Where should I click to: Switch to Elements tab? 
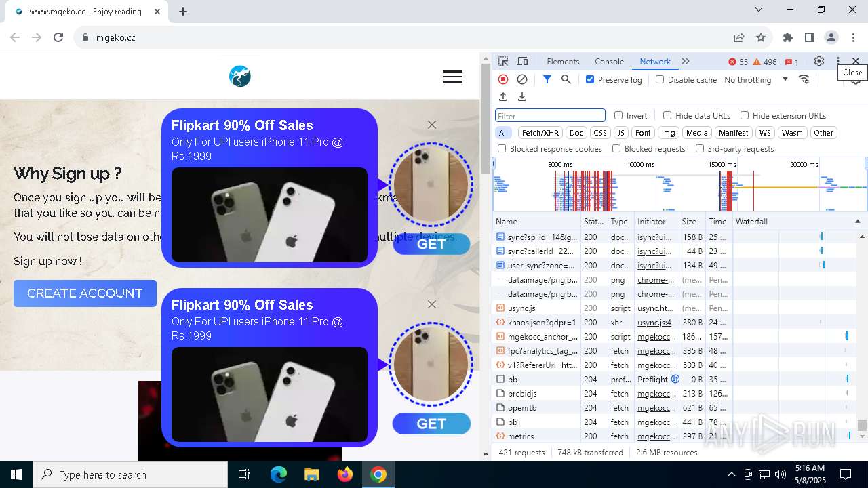(563, 62)
